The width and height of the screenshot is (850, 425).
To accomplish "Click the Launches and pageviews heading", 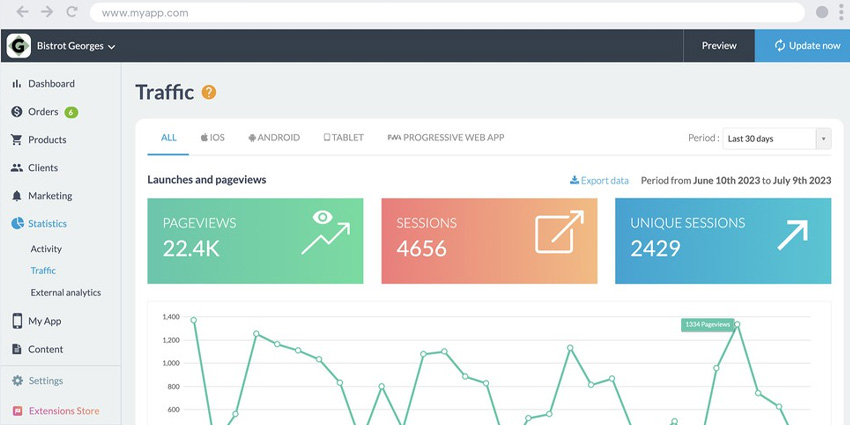I will 207,179.
